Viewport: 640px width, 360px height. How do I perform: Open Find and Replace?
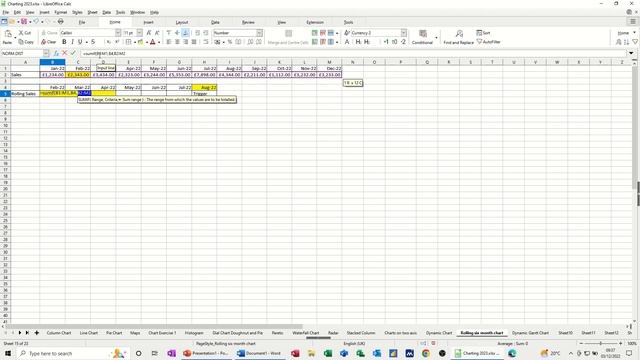point(458,37)
